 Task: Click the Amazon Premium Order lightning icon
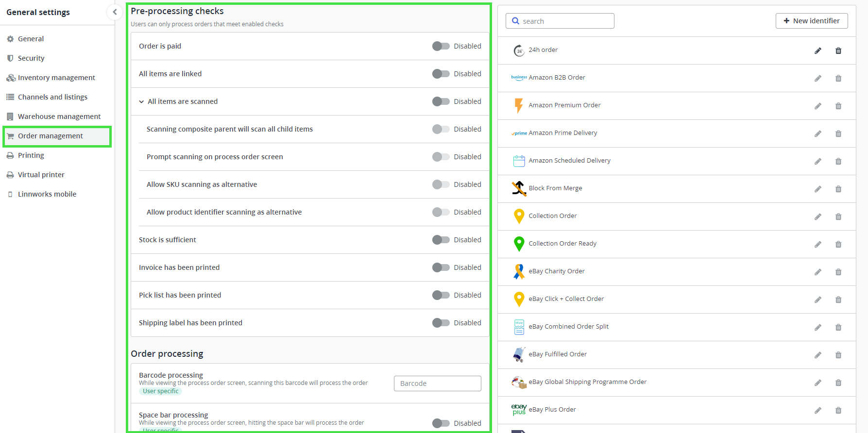(519, 105)
